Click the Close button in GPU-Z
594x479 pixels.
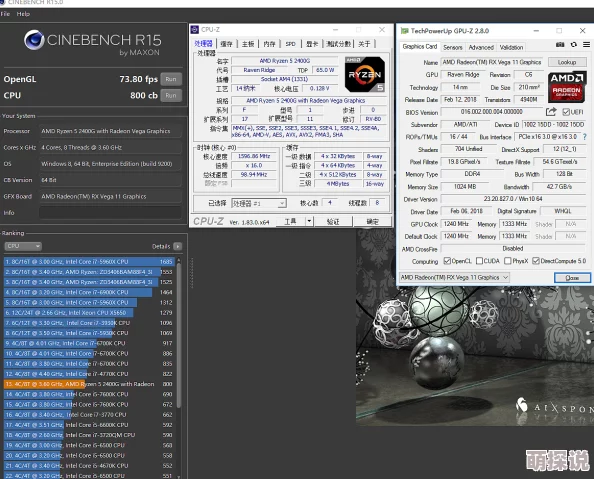[x=572, y=278]
